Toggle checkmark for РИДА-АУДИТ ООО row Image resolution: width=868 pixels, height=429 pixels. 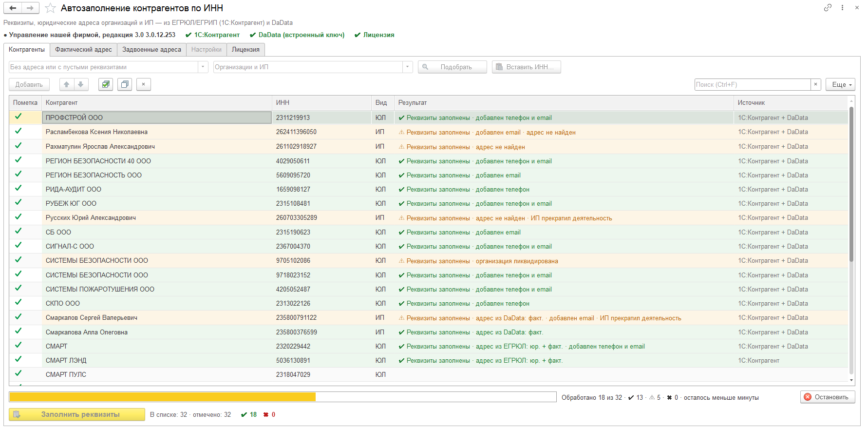[x=19, y=188]
